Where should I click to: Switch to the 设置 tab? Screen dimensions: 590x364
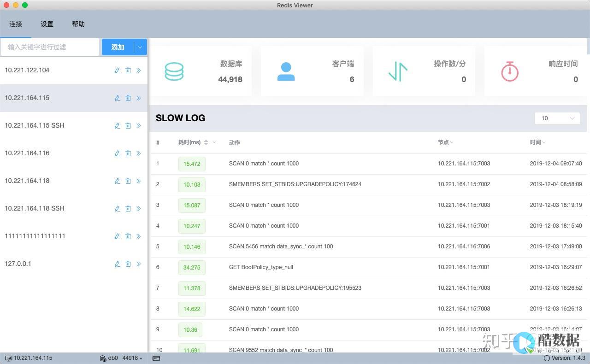[x=47, y=24]
